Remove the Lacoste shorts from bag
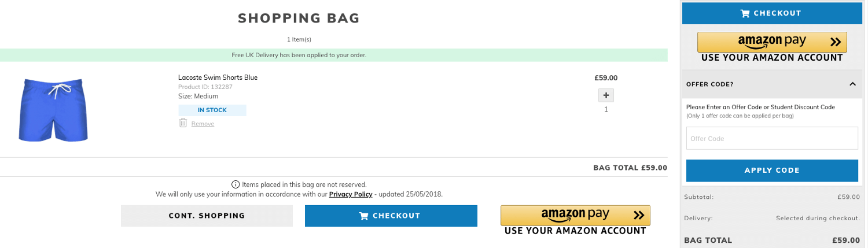Viewport: 868px width, 248px height. 203,124
